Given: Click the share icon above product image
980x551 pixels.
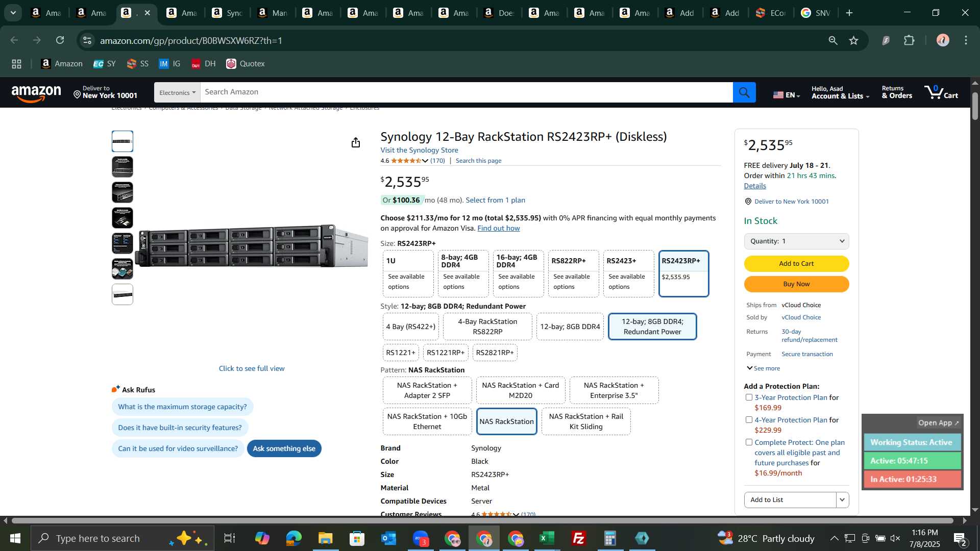Looking at the screenshot, I should (x=356, y=142).
